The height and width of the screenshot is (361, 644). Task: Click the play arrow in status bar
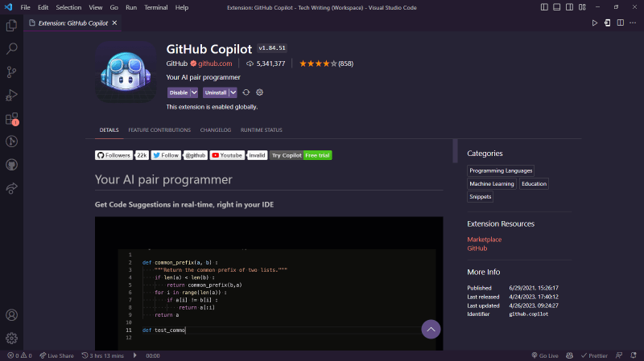click(134, 355)
